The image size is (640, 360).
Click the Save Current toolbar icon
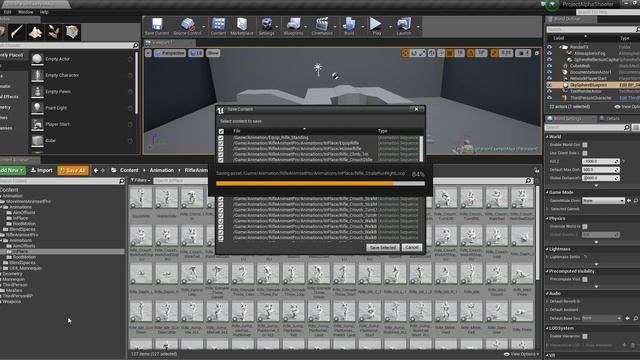point(157,26)
